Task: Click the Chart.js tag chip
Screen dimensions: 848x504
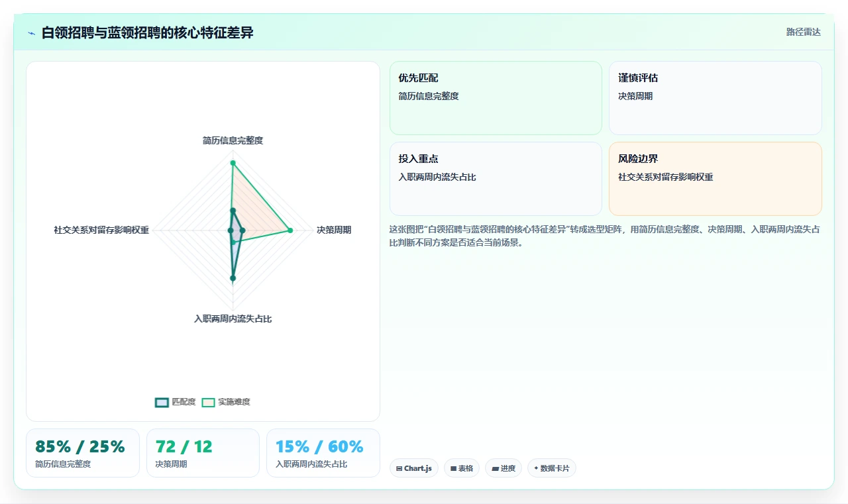Action: (413, 468)
